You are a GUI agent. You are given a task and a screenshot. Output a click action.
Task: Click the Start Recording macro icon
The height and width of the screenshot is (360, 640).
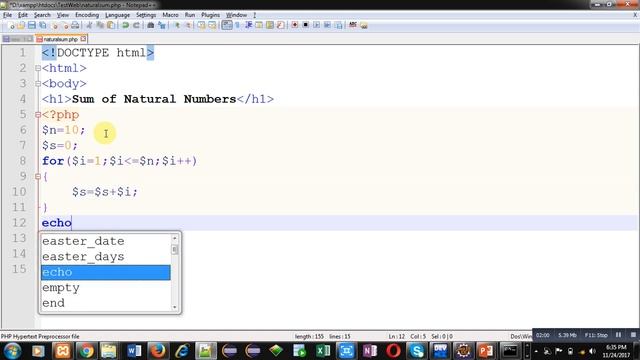(x=295, y=25)
